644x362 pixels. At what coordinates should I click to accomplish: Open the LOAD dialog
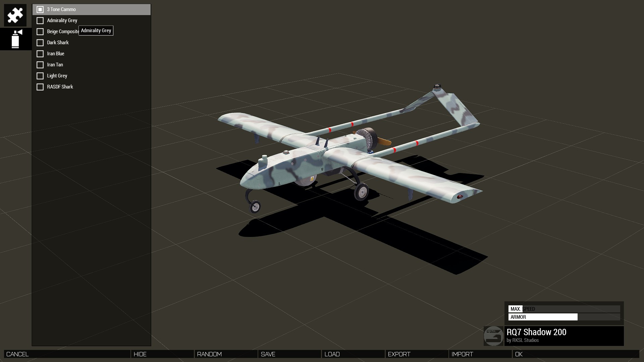click(353, 354)
